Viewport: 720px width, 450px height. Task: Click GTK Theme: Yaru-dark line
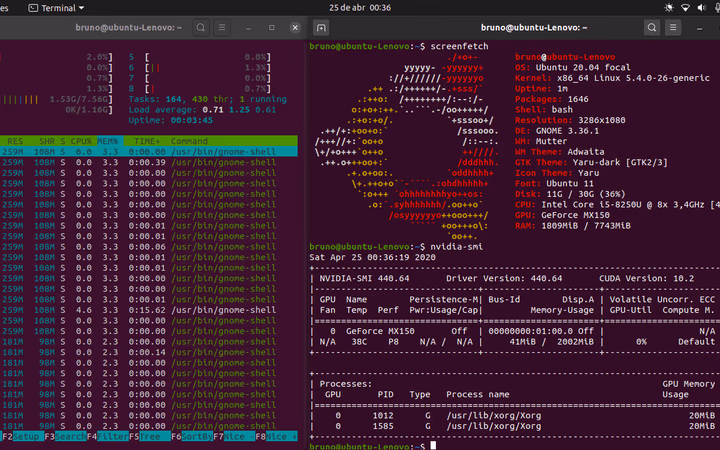pyautogui.click(x=591, y=162)
